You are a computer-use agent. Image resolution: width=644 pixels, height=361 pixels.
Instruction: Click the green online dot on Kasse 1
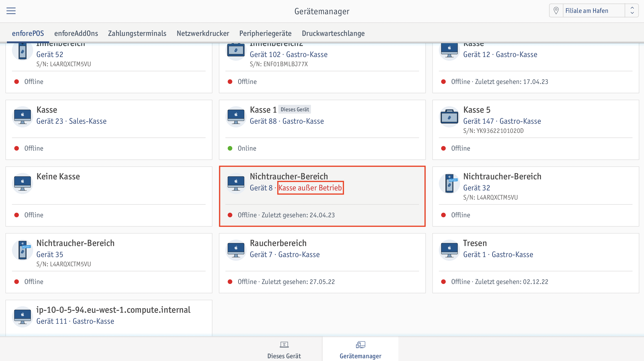click(x=230, y=149)
